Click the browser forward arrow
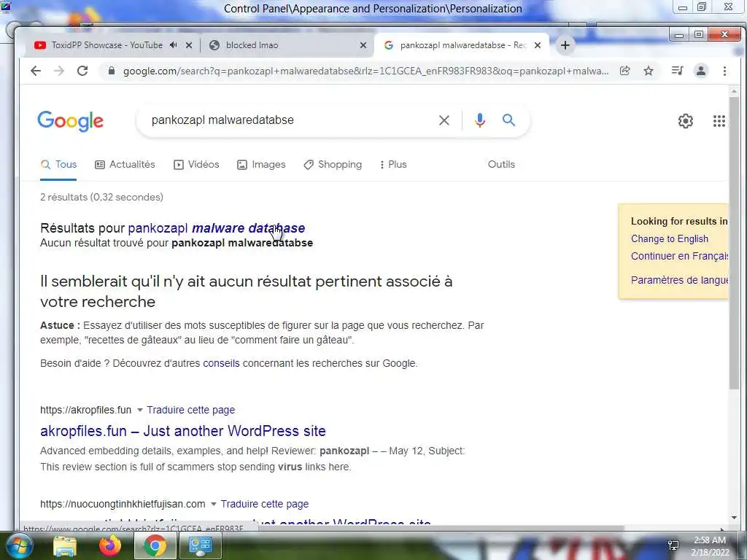This screenshot has height=560, width=747. click(58, 71)
